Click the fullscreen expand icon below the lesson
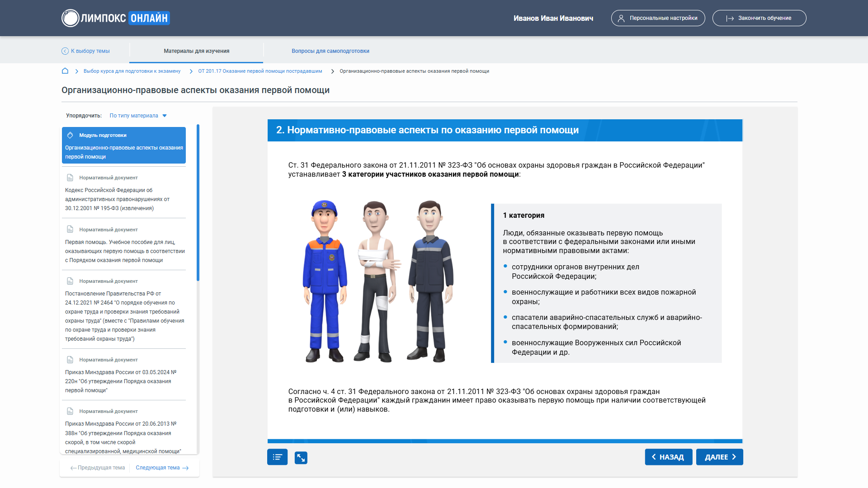This screenshot has width=868, height=488. (x=301, y=457)
